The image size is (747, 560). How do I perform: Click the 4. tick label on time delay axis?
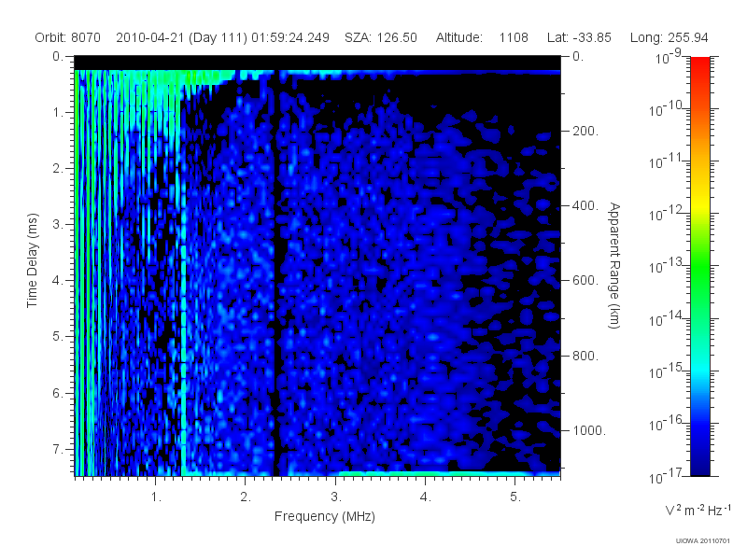[x=58, y=281]
